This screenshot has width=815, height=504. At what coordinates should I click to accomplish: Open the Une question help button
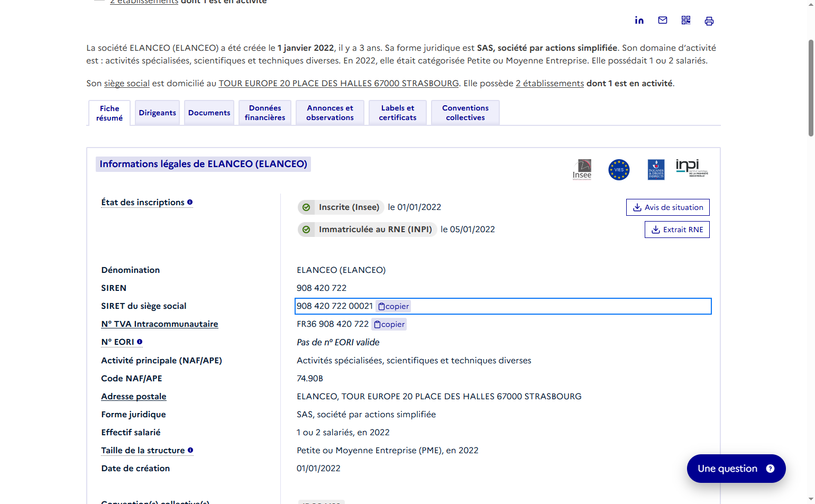(x=736, y=469)
